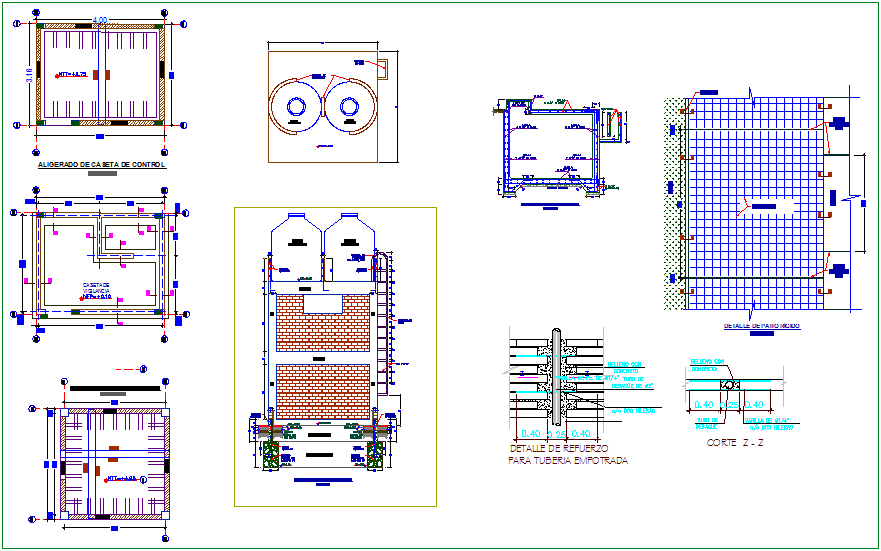Viewport: 881px width, 551px height.
Task: Select the small wall-mounted box beside plan tanks
Action: (380, 67)
